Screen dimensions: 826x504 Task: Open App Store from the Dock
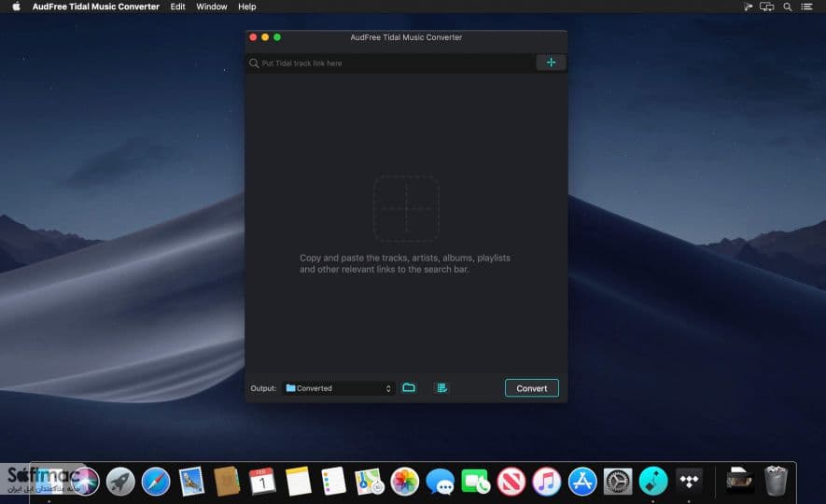pyautogui.click(x=582, y=481)
